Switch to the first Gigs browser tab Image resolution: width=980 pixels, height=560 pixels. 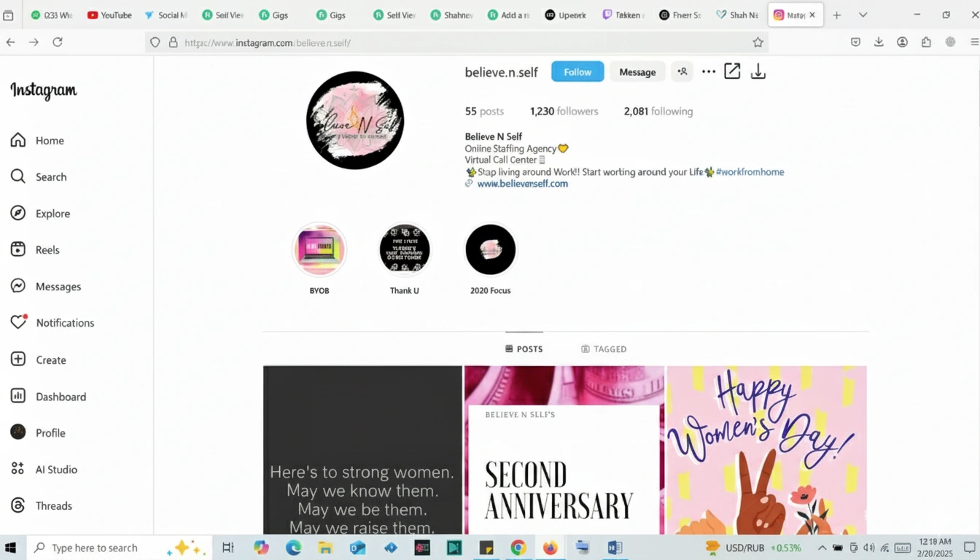(x=273, y=15)
